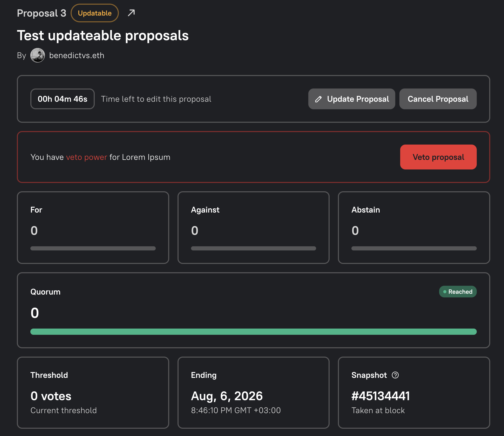Click the red 'veto power' text
The height and width of the screenshot is (436, 504).
86,157
